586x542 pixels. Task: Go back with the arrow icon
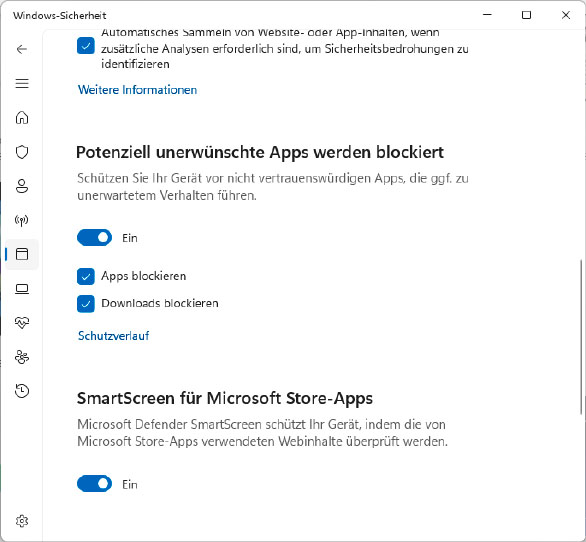click(22, 49)
